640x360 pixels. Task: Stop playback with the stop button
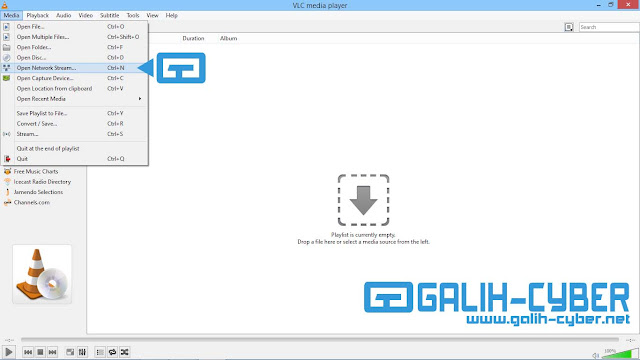40,352
